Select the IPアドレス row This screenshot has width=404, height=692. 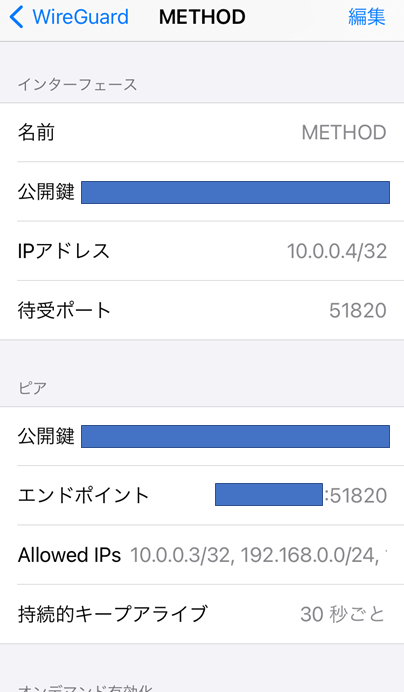point(202,251)
